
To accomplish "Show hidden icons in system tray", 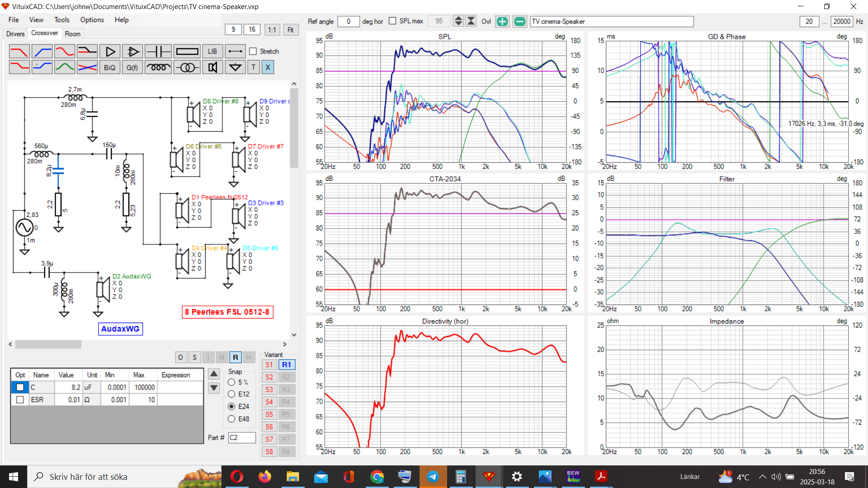I will 762,477.
